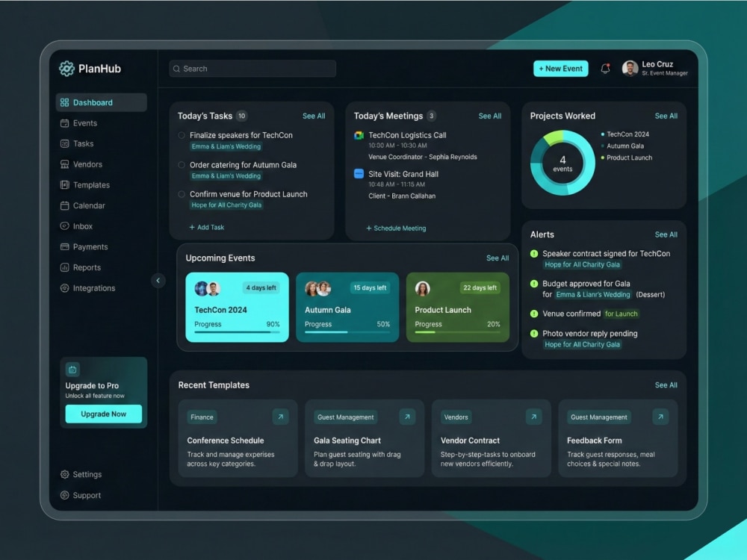Click Leo Cruz profile avatar
This screenshot has height=560, width=747.
630,69
